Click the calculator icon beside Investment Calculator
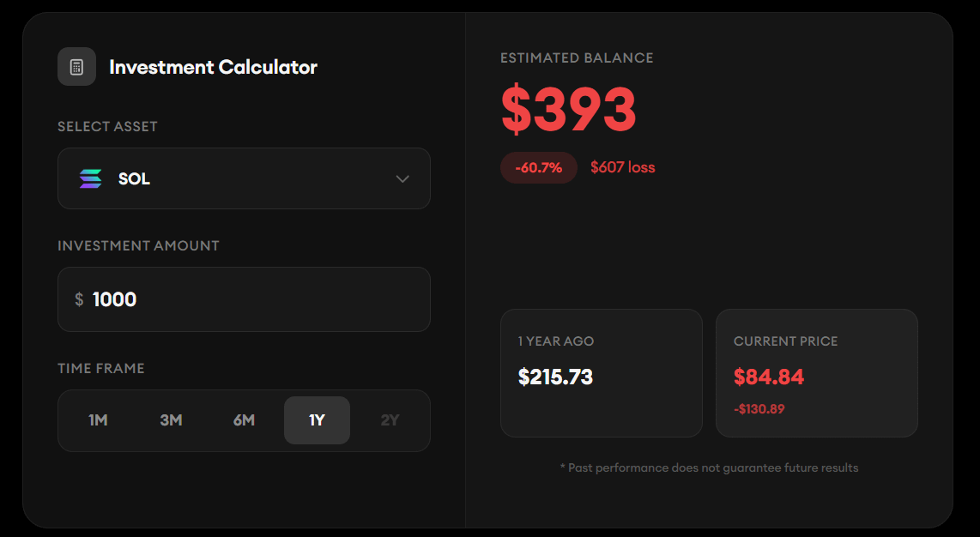Screen dimensions: 980x537 coord(76,67)
